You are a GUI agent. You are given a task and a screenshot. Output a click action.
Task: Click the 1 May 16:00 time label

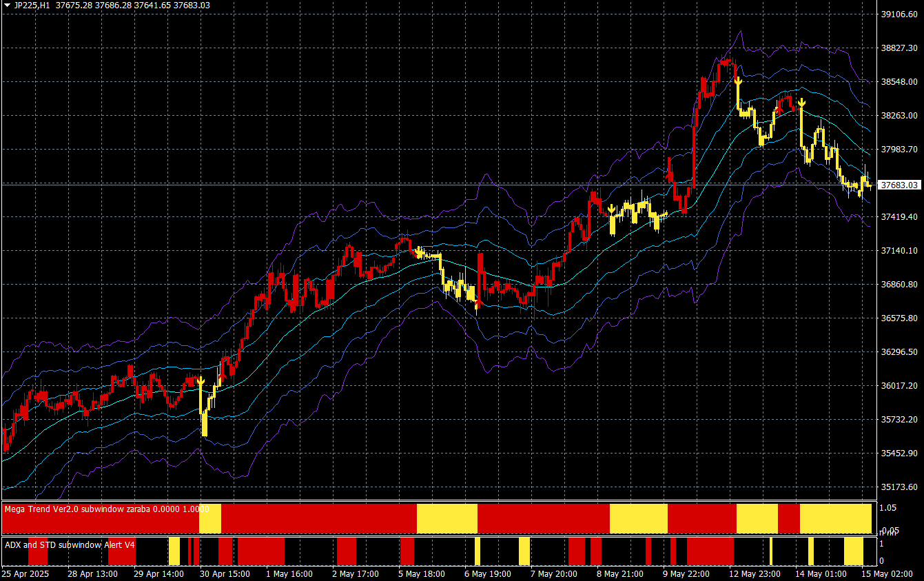(289, 573)
